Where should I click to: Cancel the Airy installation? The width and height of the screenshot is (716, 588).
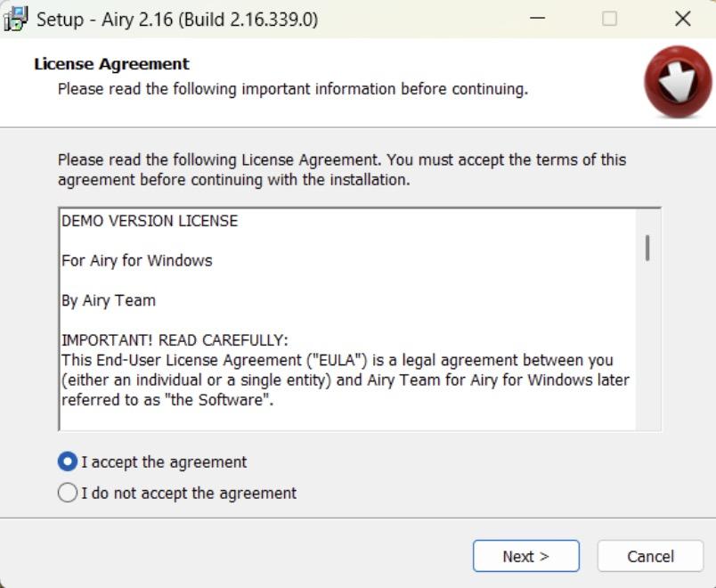[650, 556]
